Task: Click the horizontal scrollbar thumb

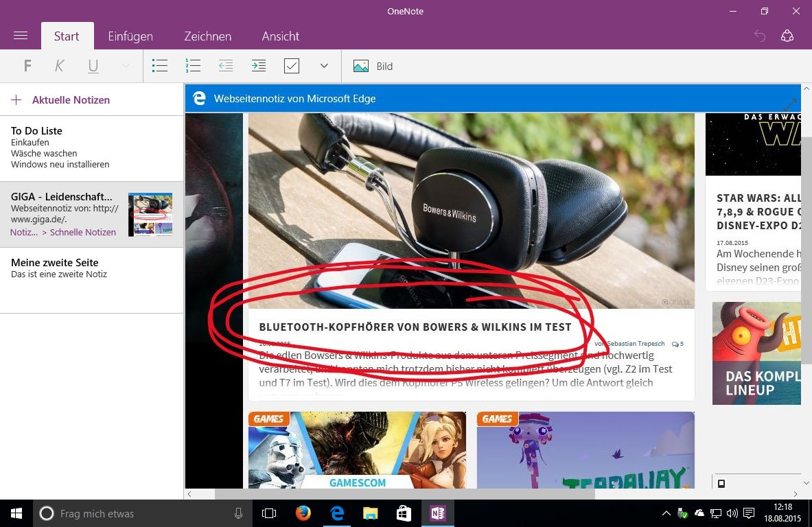Action: [x=404, y=494]
